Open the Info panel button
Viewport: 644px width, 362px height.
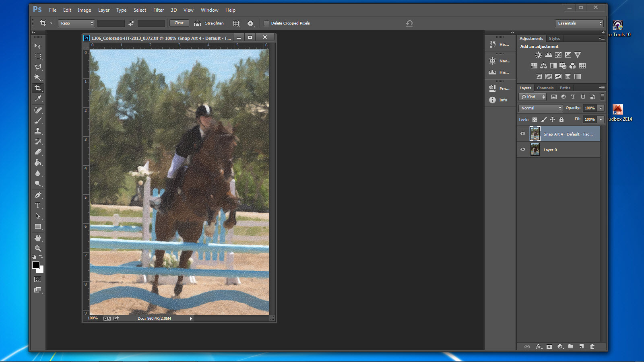tap(499, 100)
